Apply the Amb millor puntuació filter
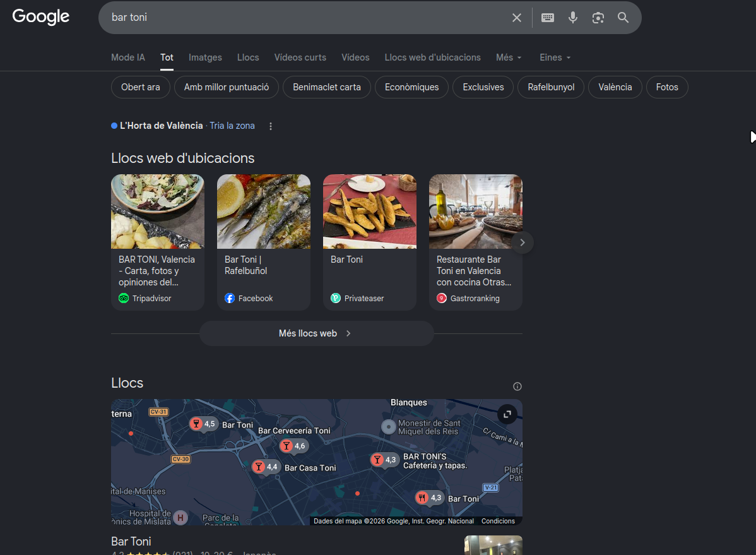 pyautogui.click(x=227, y=87)
